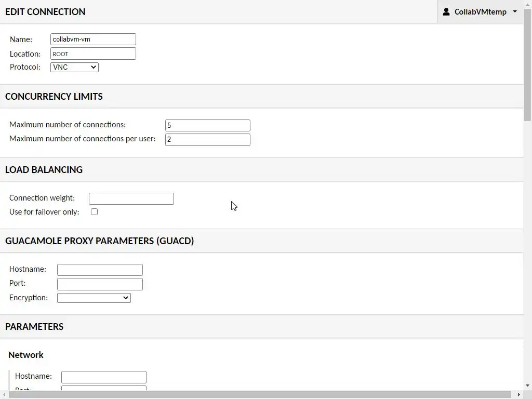Screen dimensions: 532x399
Task: Focus the Maximum number of connections field
Action: pos(207,125)
